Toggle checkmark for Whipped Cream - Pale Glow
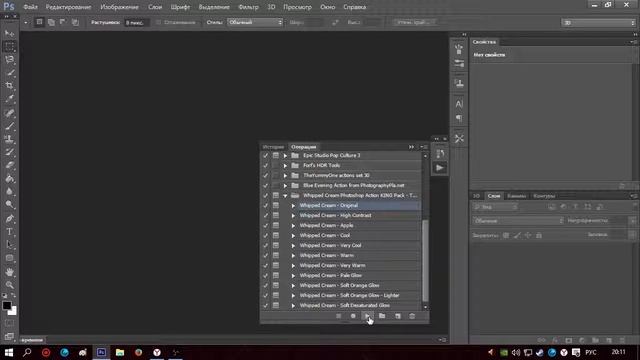Viewport: 640px width, 360px height. click(266, 276)
